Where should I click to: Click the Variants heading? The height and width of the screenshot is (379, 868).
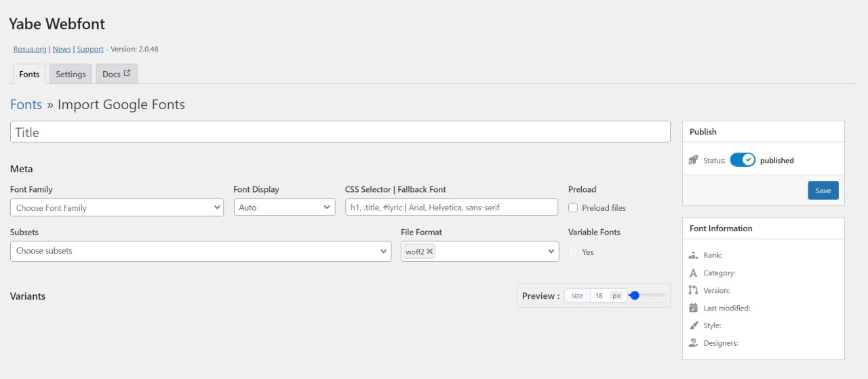(28, 296)
